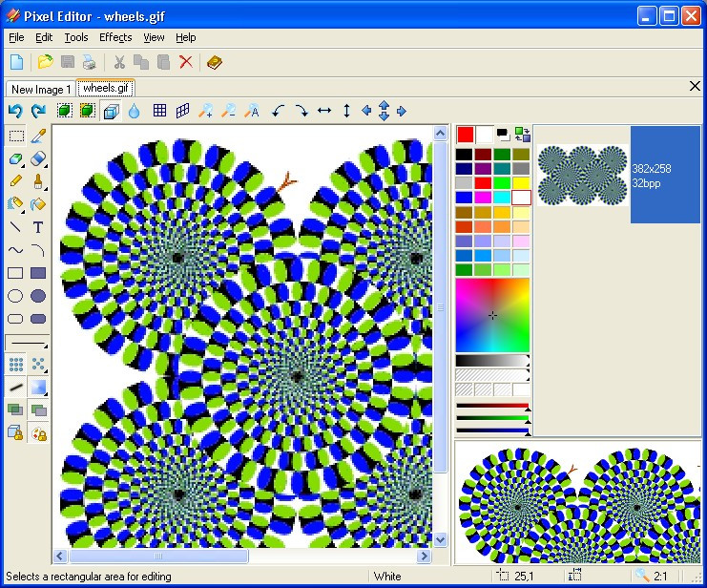Pick the color picker eyedropper tool
This screenshot has height=588, width=707.
38,136
